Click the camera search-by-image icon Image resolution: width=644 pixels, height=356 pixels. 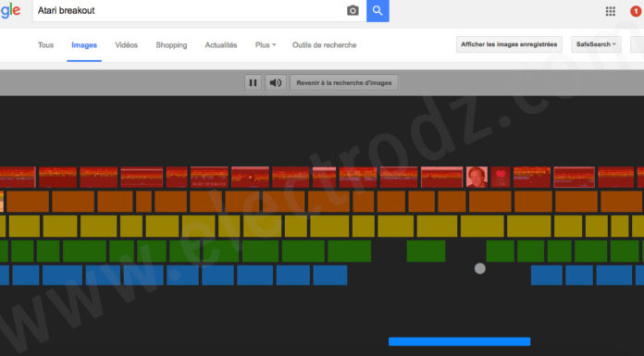click(353, 11)
